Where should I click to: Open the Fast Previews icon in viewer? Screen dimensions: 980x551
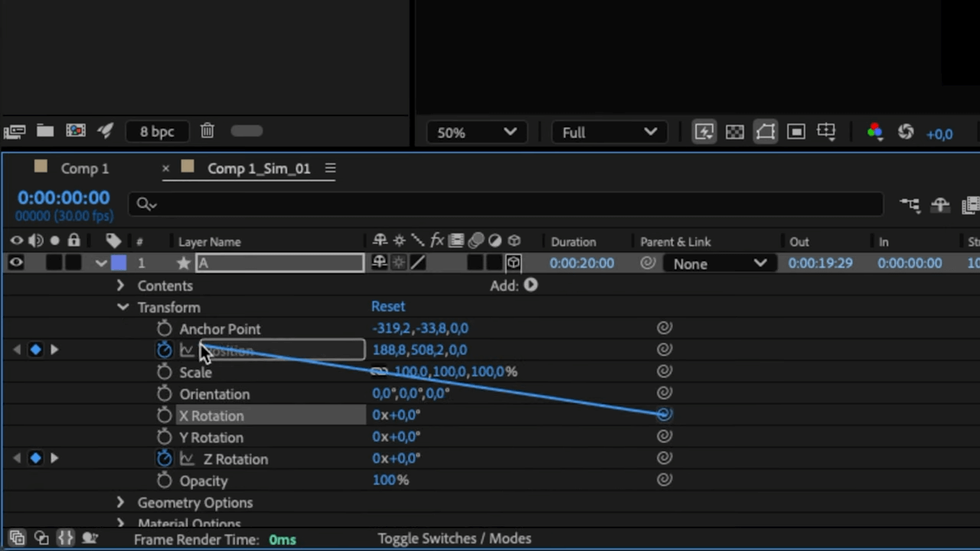(x=704, y=132)
